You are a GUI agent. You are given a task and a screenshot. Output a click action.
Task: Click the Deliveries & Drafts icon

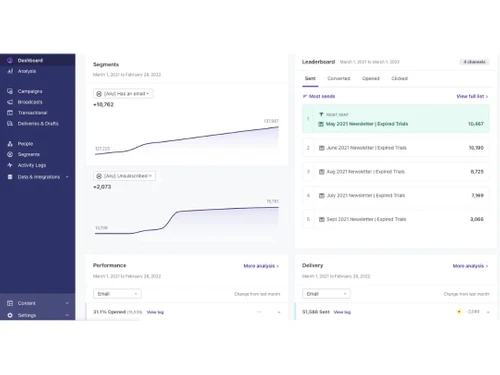[x=10, y=123]
